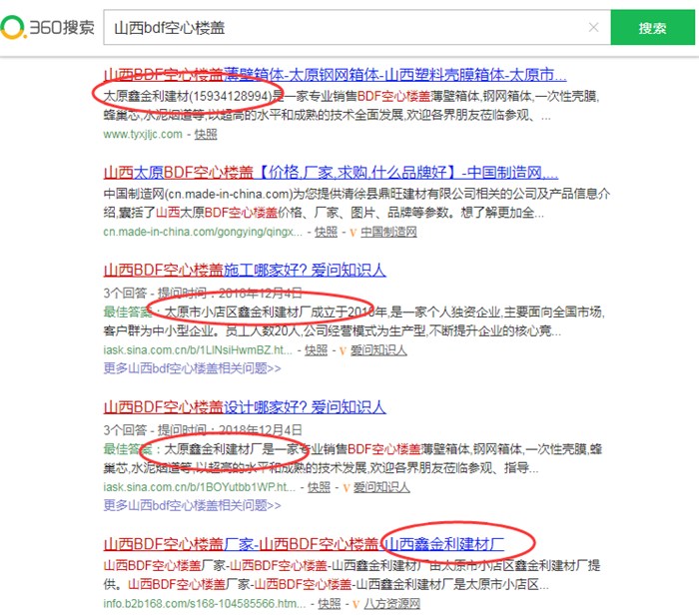Open the cn.made-in-china.com/gongying URL link
The height and width of the screenshot is (616, 699).
coord(203,232)
